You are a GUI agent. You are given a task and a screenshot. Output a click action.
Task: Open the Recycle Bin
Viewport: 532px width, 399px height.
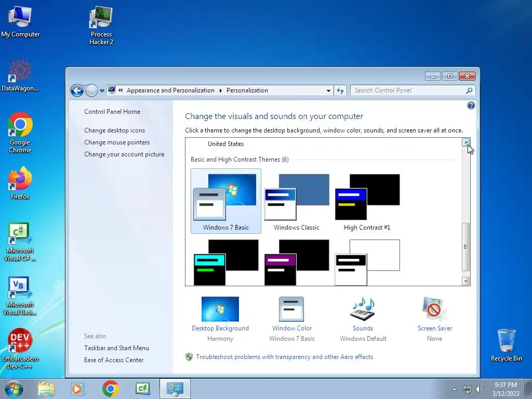[506, 345]
